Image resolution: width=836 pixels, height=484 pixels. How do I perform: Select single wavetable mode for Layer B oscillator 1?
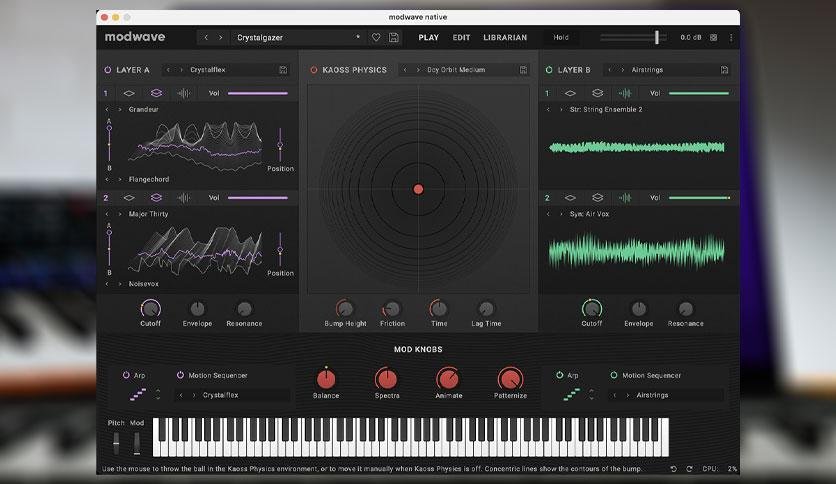(570, 93)
